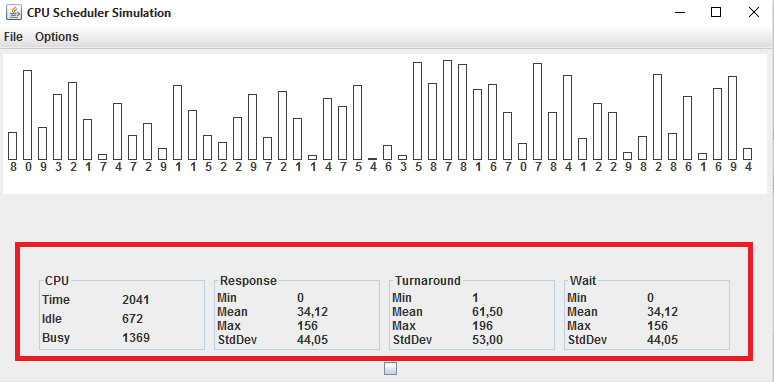Viewport: 774px width, 382px height.
Task: Click the Wait Max value 156
Action: point(658,326)
